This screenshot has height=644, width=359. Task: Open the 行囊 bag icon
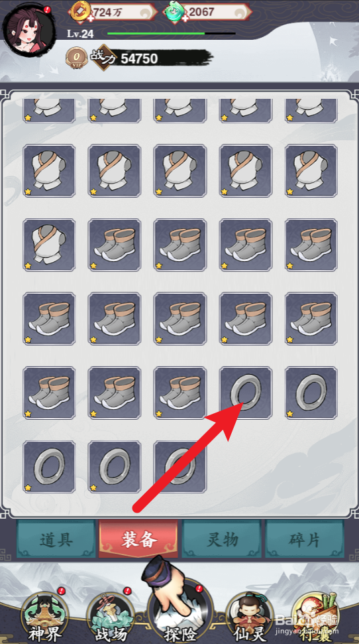[315, 616]
